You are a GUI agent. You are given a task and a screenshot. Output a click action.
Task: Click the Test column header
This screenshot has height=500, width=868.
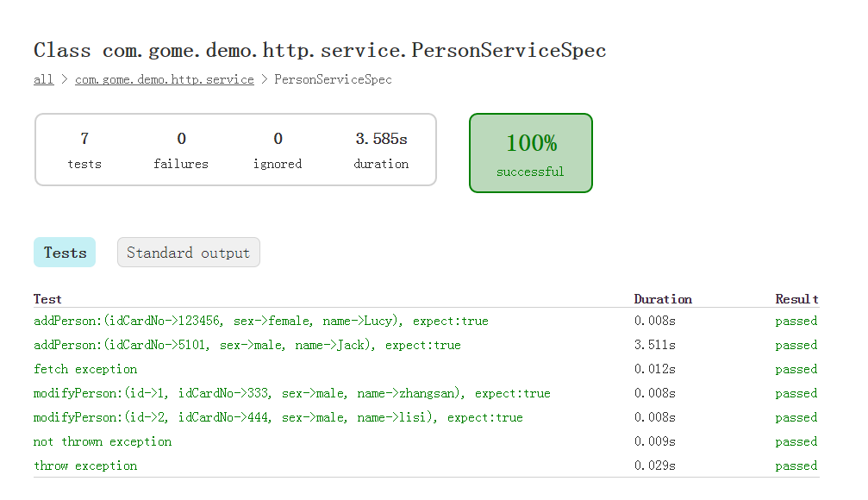click(x=47, y=299)
